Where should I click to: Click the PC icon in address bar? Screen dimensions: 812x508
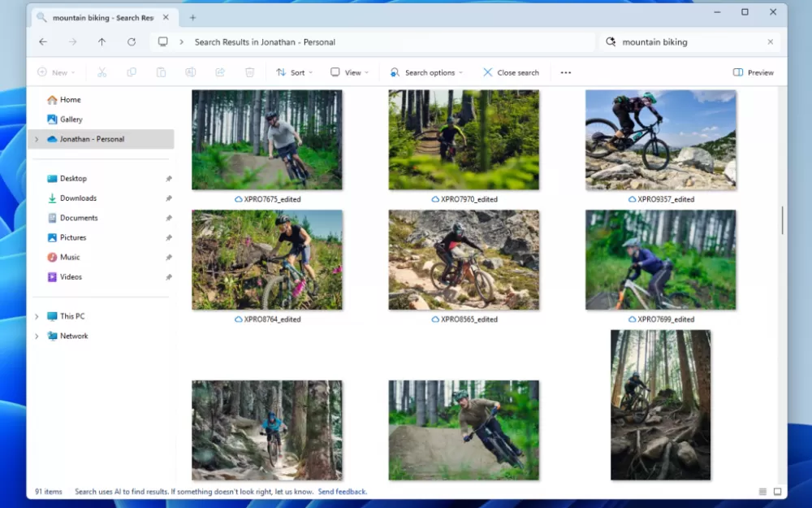[162, 42]
